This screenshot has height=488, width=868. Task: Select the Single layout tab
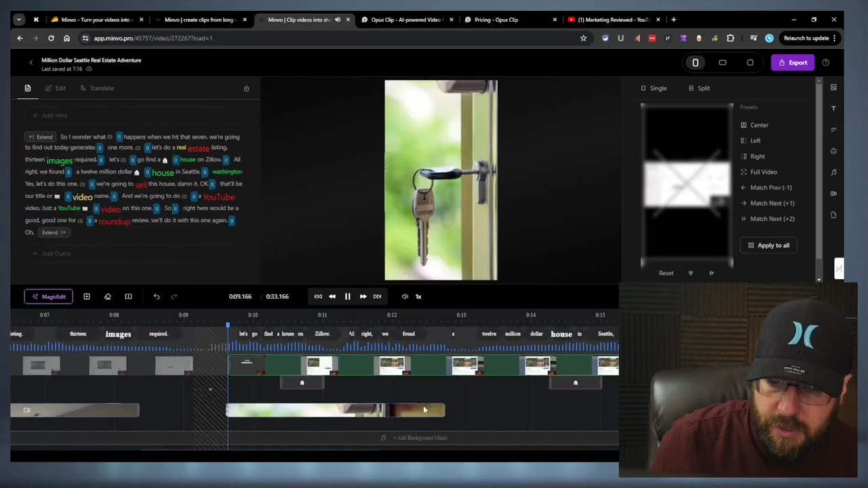click(x=654, y=88)
